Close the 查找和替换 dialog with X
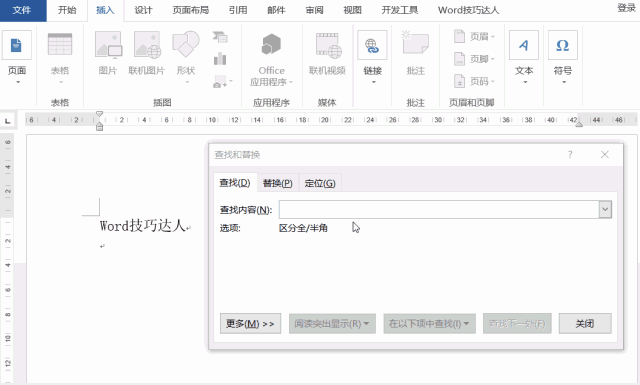The width and height of the screenshot is (640, 385). [x=605, y=154]
